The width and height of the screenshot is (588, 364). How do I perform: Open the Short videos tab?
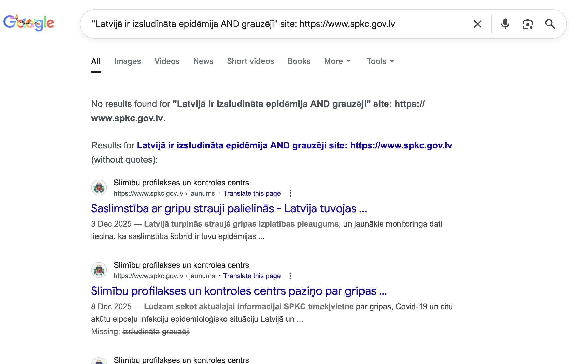(x=250, y=61)
